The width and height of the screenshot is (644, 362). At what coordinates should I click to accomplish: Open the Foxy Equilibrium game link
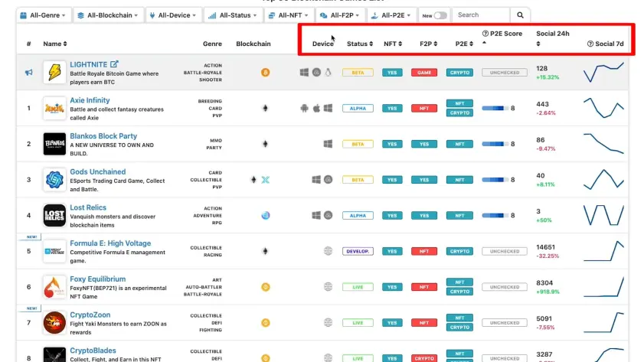[98, 279]
